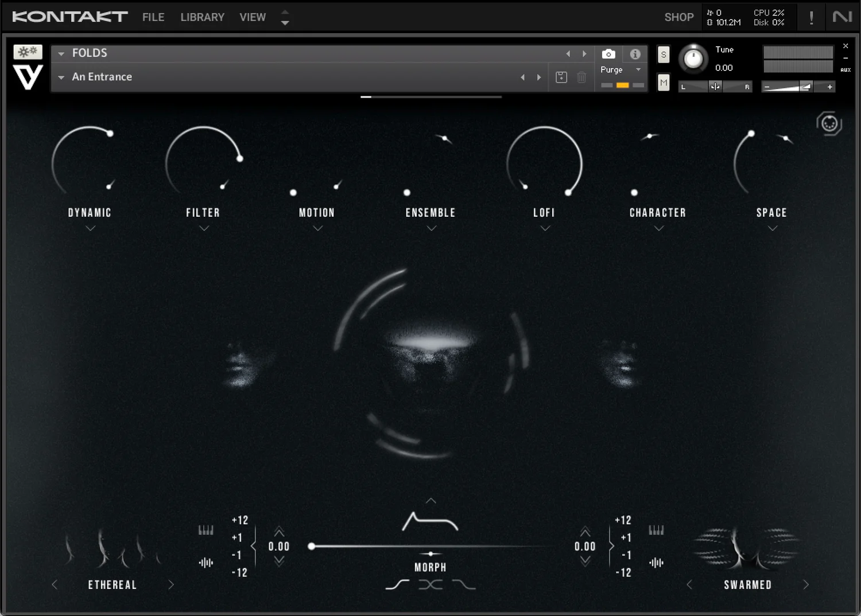Open the LIBRARY menu

(202, 17)
